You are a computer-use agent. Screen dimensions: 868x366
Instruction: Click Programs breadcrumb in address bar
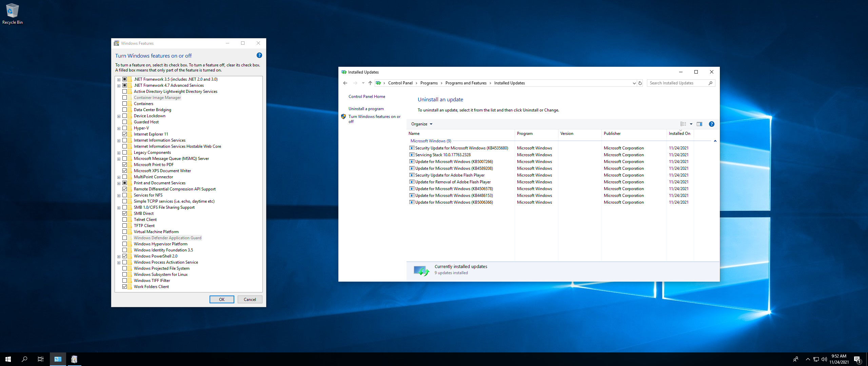point(429,83)
